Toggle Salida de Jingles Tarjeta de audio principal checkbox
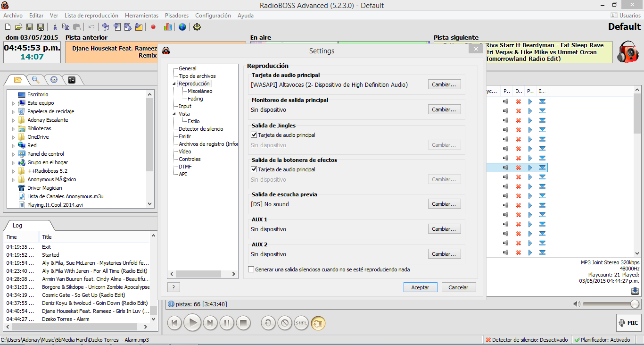This screenshot has width=644, height=345. click(x=254, y=135)
